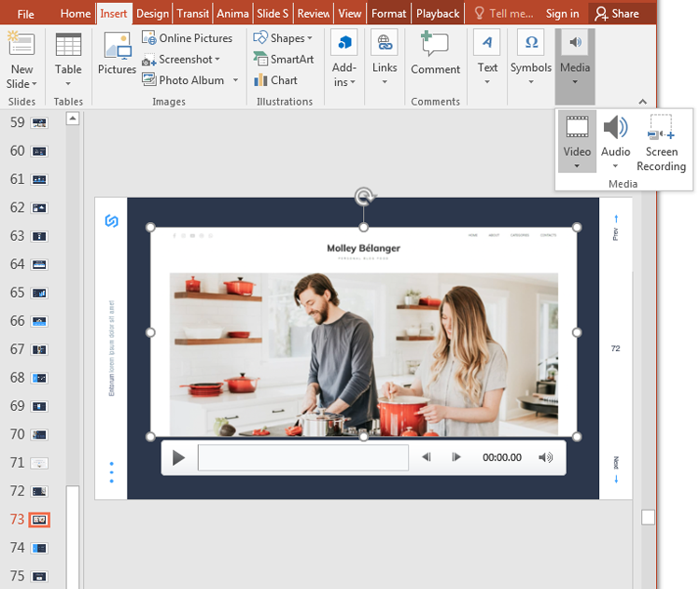Select slide 75 thumbnail
The image size is (700, 589).
[39, 577]
